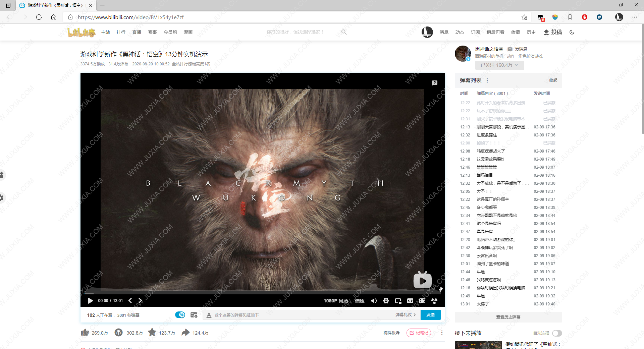The width and height of the screenshot is (644, 349).
Task: Switch to widescreen theater mode
Action: [410, 301]
